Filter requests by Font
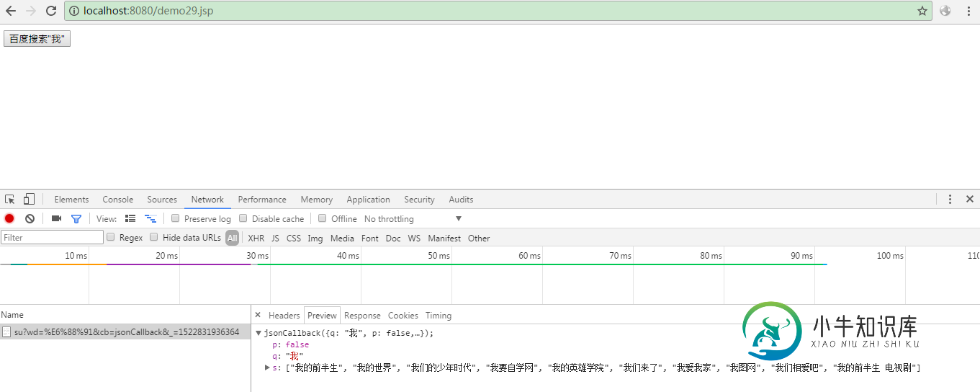 coord(369,238)
